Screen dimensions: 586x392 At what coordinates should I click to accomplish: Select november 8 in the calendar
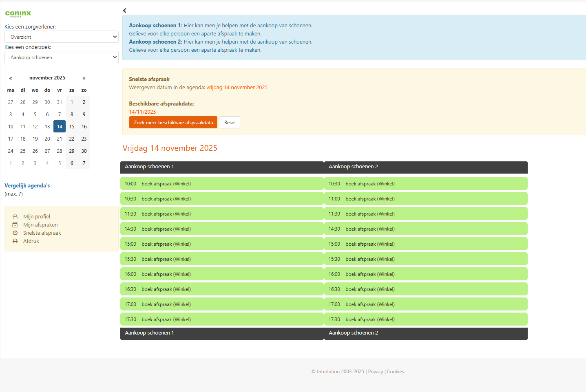[72, 115]
